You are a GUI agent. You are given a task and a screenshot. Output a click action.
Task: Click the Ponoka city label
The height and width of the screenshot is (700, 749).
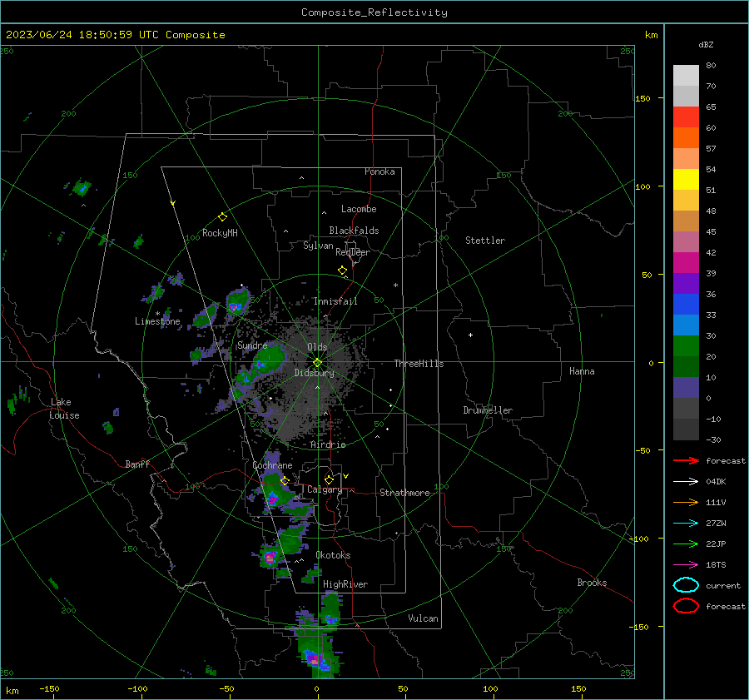(x=379, y=171)
